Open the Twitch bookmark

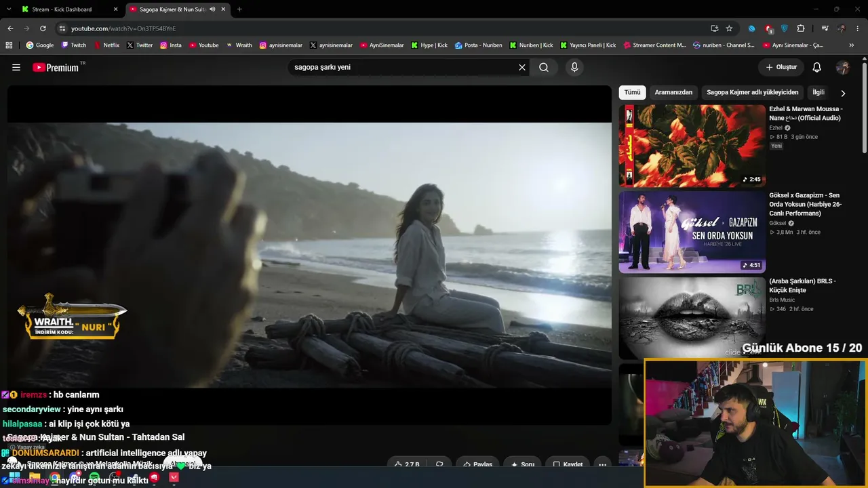click(74, 45)
